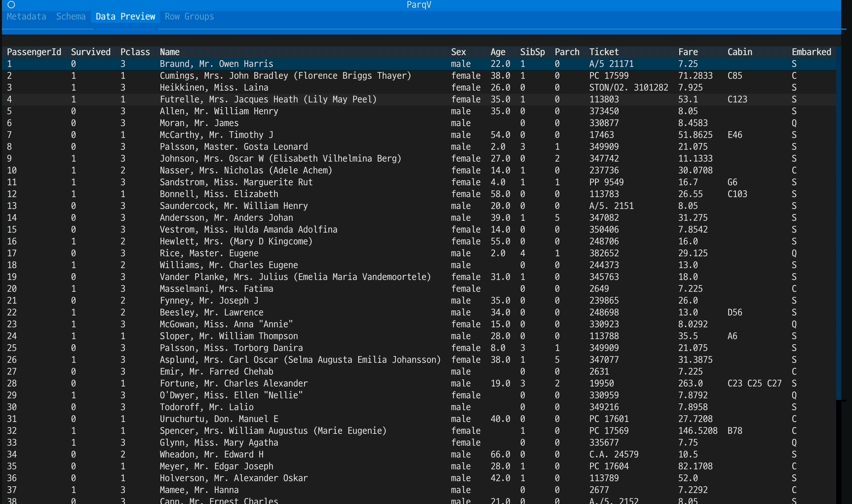
Task: Open the Schema tab
Action: click(x=71, y=16)
